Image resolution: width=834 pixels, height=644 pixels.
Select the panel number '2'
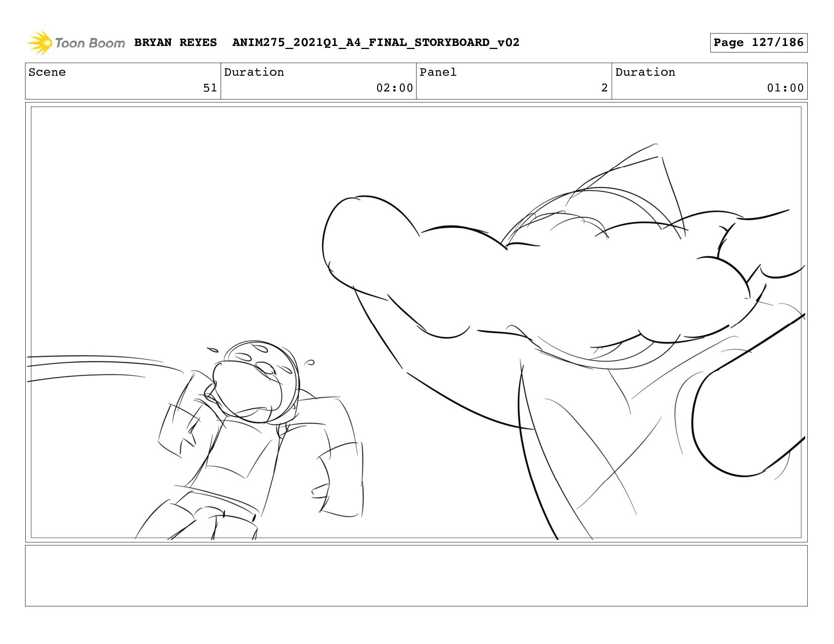(x=604, y=88)
